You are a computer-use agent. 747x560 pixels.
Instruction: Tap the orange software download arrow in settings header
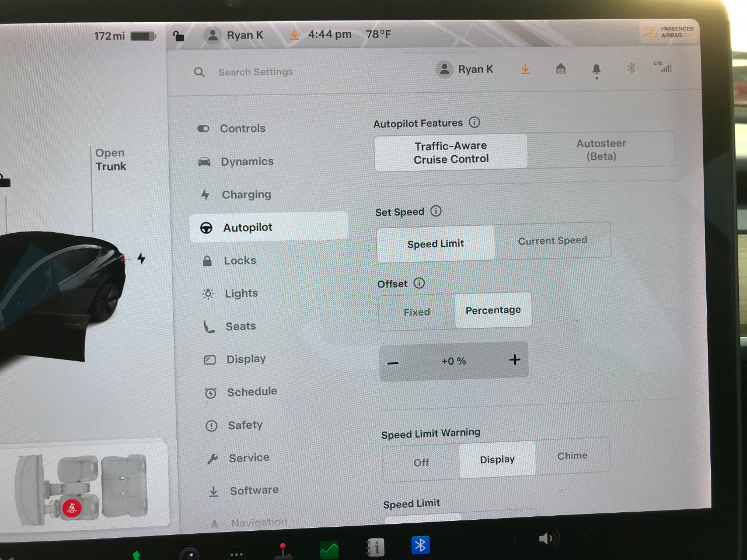coord(525,69)
